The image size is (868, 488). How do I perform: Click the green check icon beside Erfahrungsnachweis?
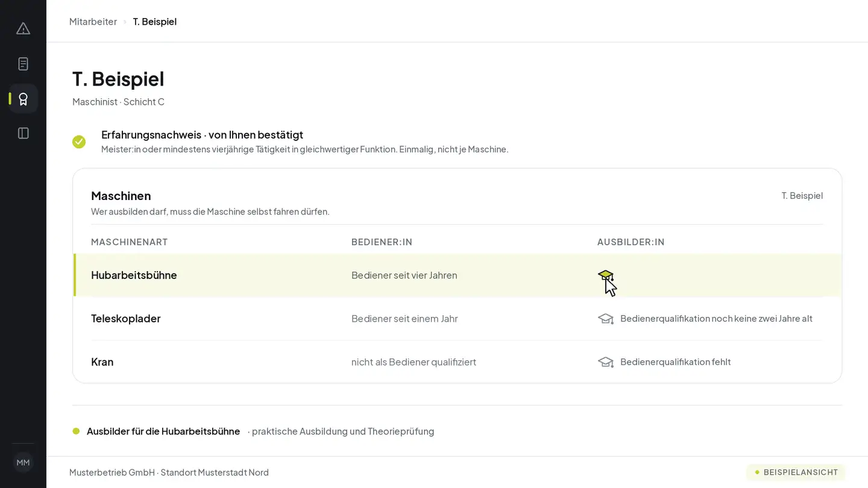(x=79, y=142)
